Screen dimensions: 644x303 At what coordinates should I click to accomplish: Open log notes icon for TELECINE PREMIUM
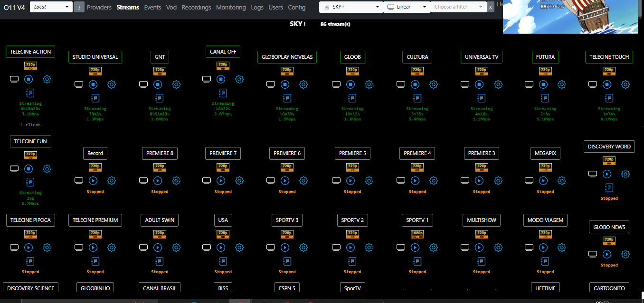(95, 261)
